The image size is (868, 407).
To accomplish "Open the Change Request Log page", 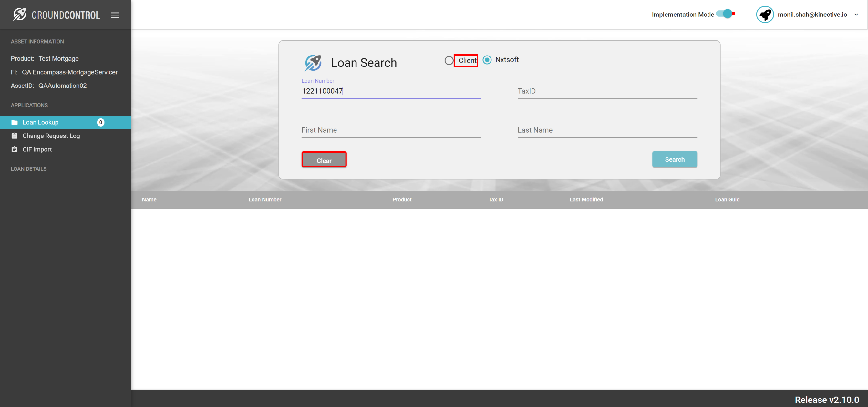I will [51, 136].
